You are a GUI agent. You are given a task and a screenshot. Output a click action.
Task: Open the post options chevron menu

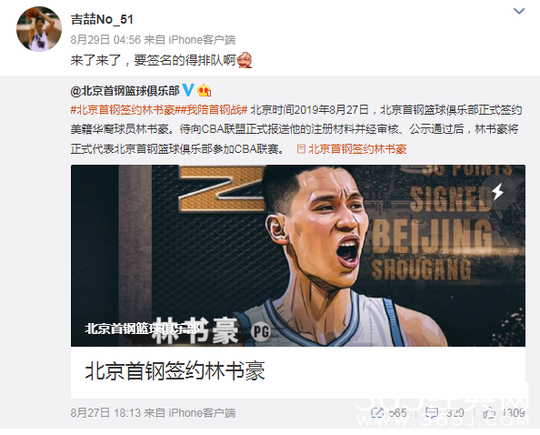click(x=519, y=11)
